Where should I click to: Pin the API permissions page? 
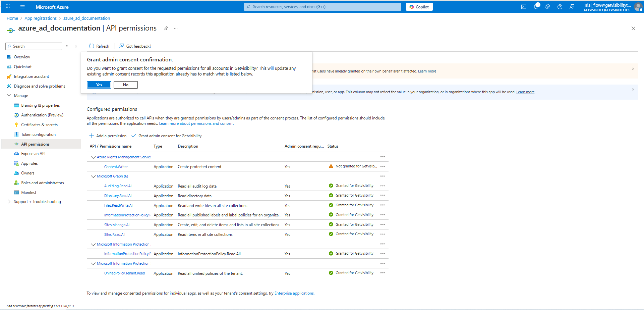click(x=166, y=29)
